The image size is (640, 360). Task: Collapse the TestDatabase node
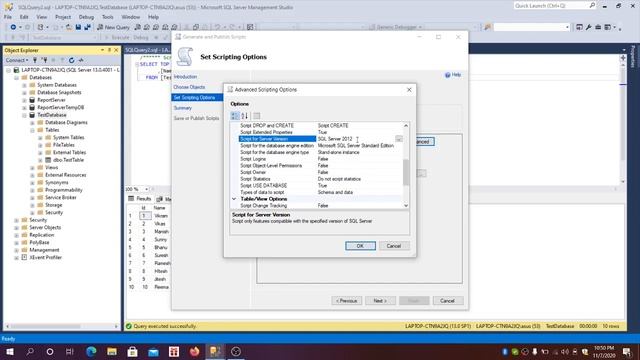click(24, 115)
